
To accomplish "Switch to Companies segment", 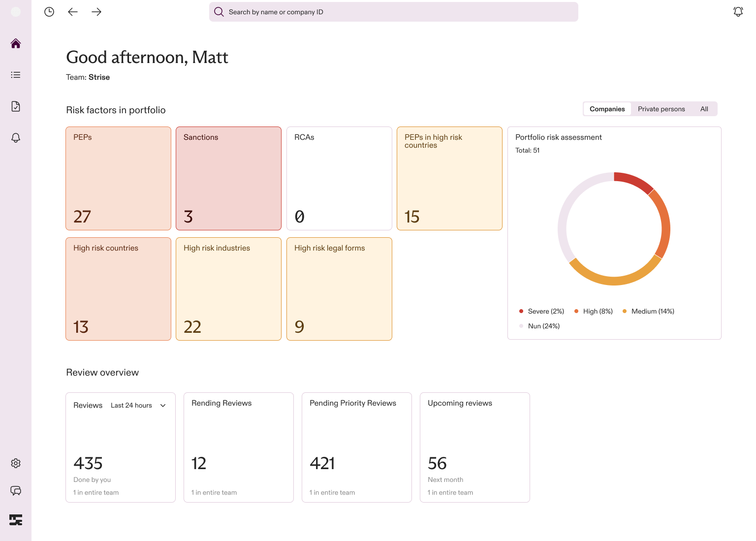I will (607, 109).
